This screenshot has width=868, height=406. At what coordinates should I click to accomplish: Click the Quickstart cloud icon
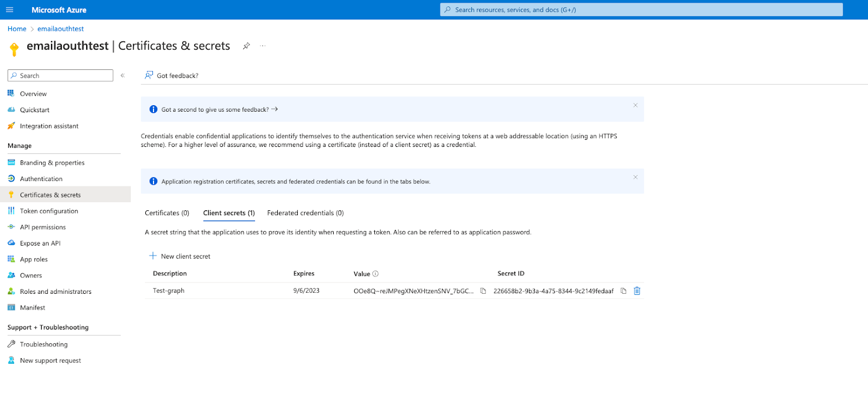click(11, 109)
